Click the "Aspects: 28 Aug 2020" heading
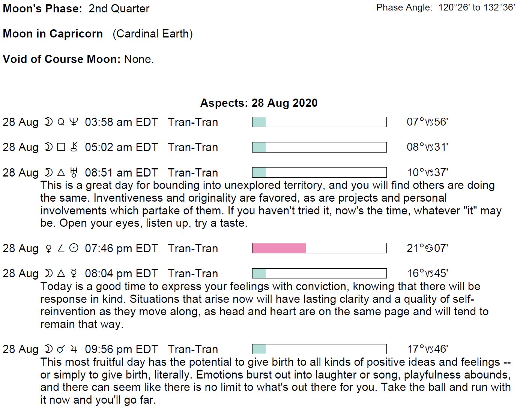532x407 pixels. pyautogui.click(x=259, y=103)
